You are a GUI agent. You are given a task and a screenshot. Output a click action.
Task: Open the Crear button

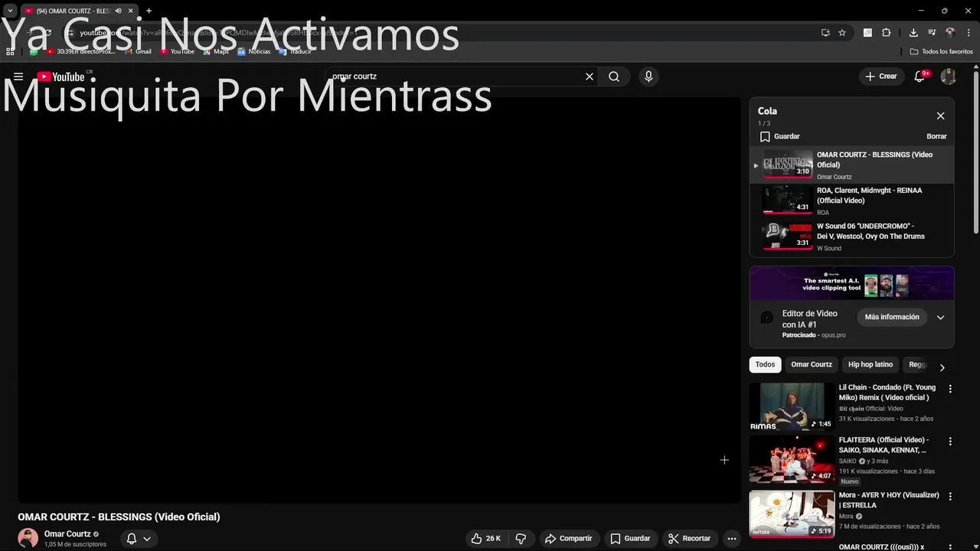[881, 77]
